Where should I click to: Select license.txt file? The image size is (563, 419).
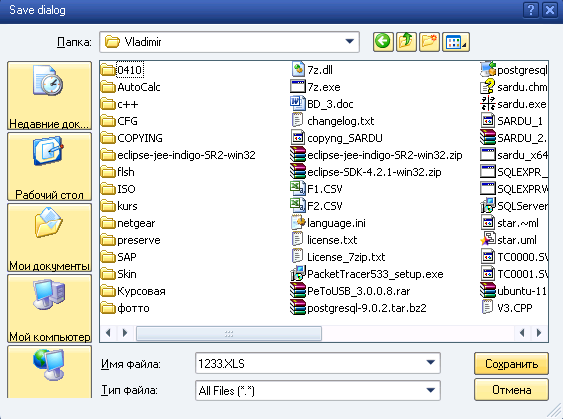[324, 240]
